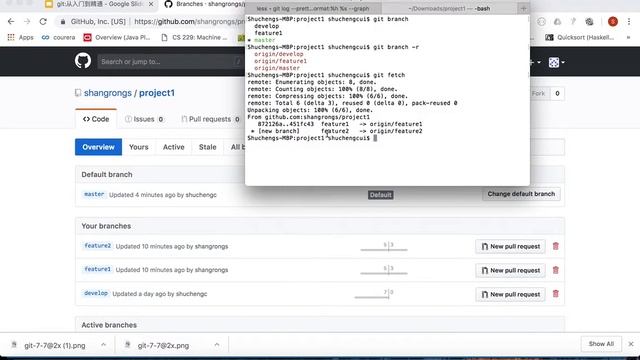
Task: Delete develop branch with trash icon
Action: coord(556,293)
